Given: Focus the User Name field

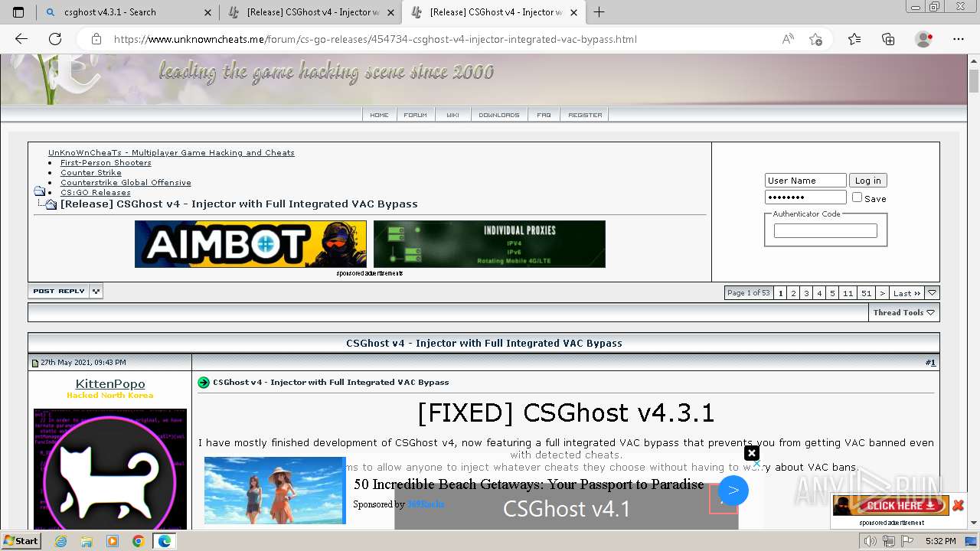Looking at the screenshot, I should coord(805,181).
